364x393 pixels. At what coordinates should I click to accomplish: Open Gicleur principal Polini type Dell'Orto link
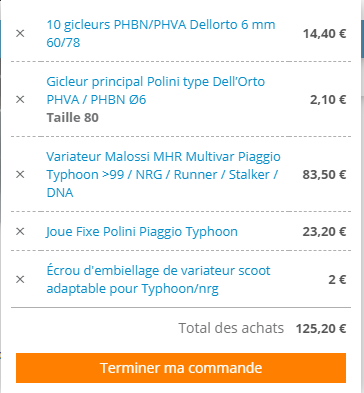coord(156,90)
